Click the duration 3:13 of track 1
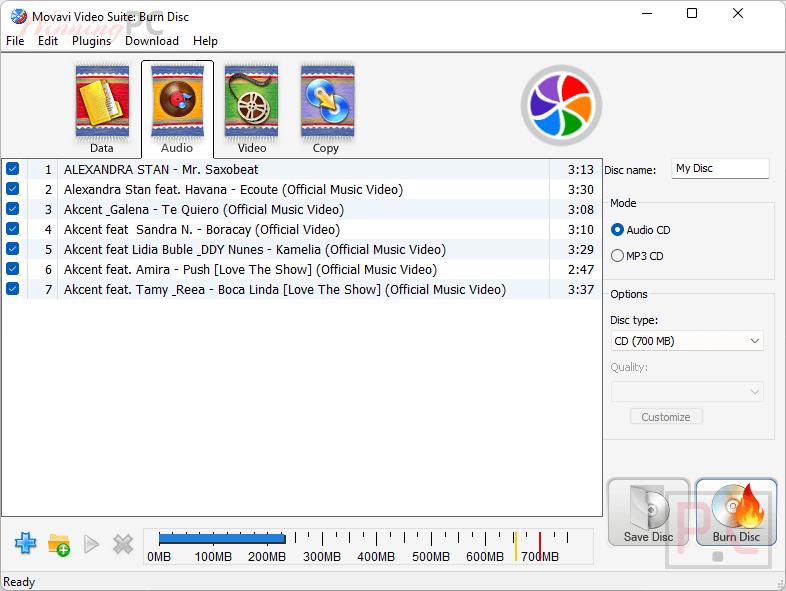 point(580,169)
